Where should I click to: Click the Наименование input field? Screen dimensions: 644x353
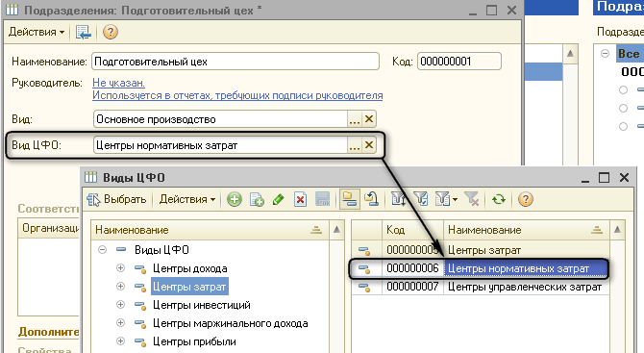(x=235, y=62)
